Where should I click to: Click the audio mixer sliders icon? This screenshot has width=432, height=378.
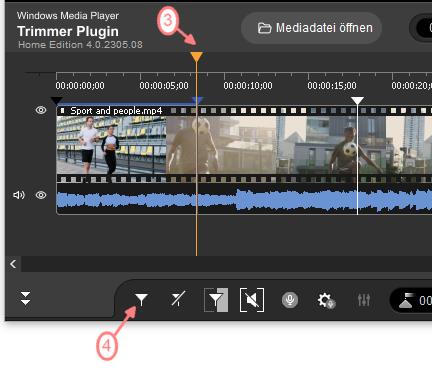(364, 300)
